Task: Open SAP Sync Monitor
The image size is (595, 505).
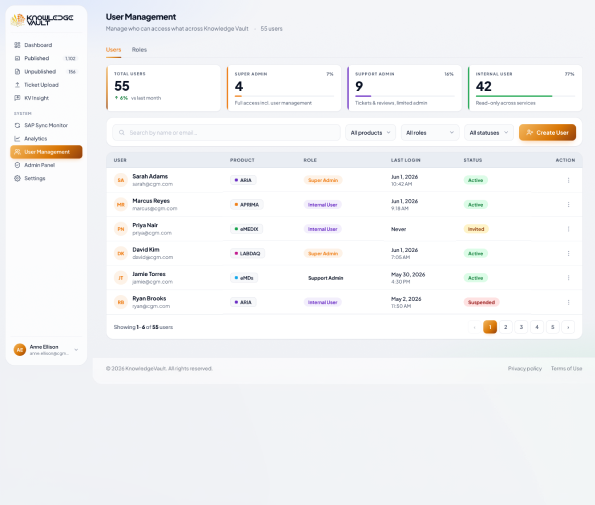Action: 46,125
